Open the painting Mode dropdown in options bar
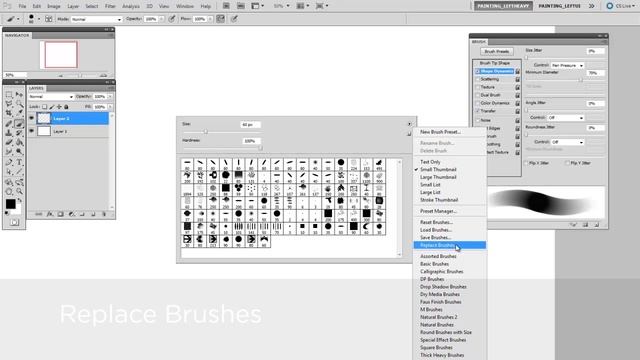The height and width of the screenshot is (360, 640). pyautogui.click(x=96, y=19)
